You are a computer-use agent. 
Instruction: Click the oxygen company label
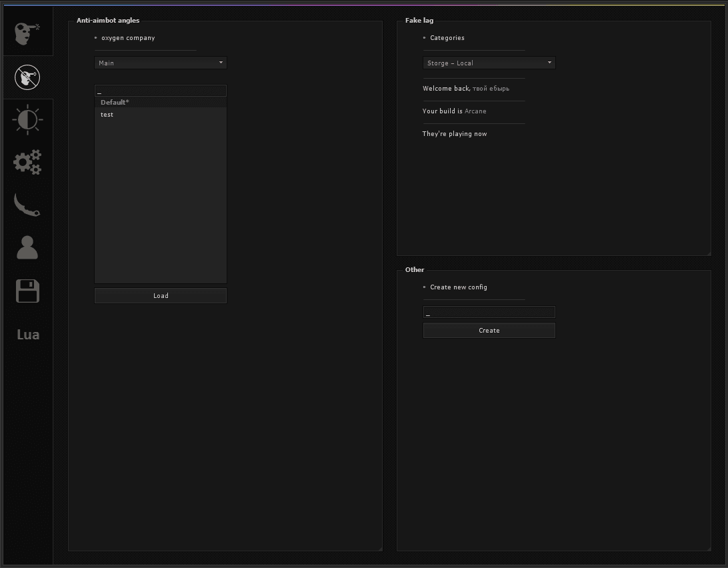pyautogui.click(x=128, y=38)
